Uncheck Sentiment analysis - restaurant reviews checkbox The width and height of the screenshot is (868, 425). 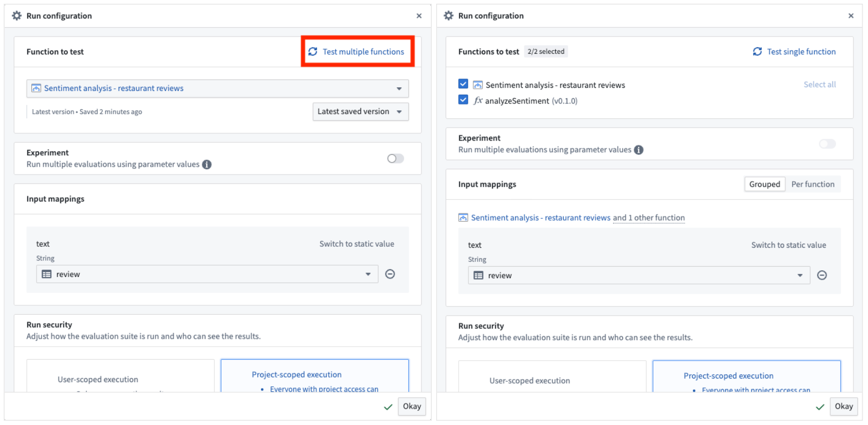click(x=463, y=84)
